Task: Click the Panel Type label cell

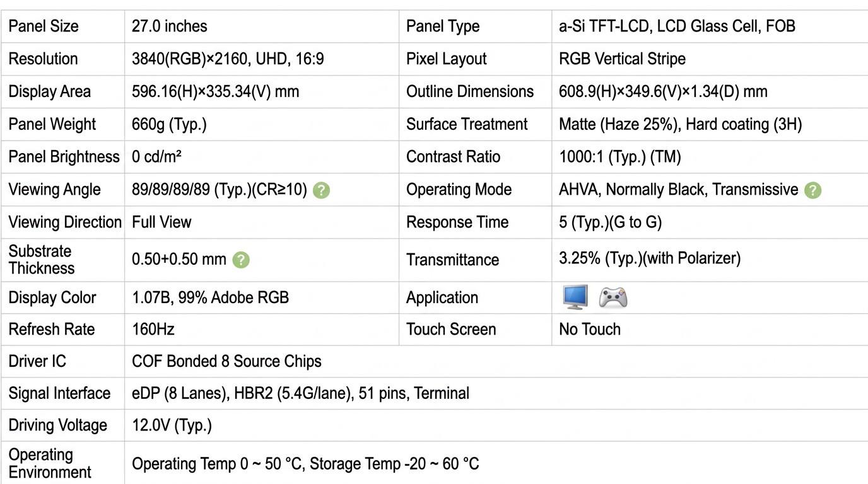Action: (x=475, y=26)
